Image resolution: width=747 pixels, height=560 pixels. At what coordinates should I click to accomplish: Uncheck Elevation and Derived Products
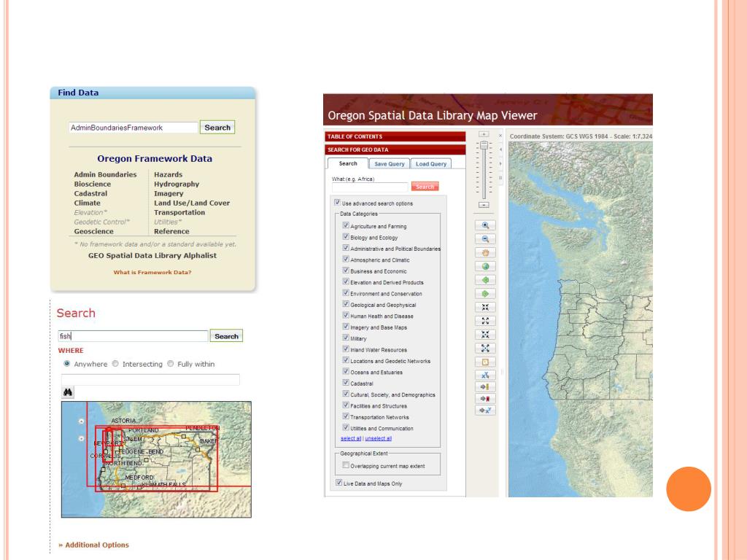click(346, 281)
